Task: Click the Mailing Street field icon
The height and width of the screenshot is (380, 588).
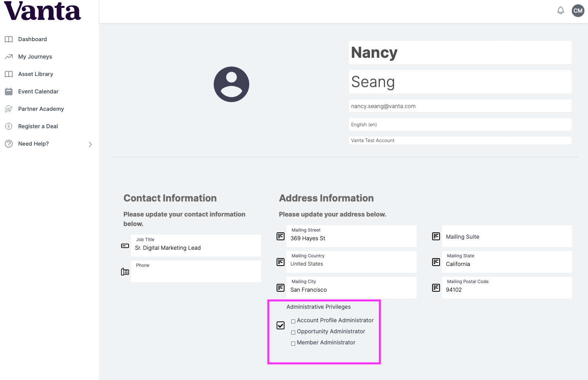Action: coord(281,236)
